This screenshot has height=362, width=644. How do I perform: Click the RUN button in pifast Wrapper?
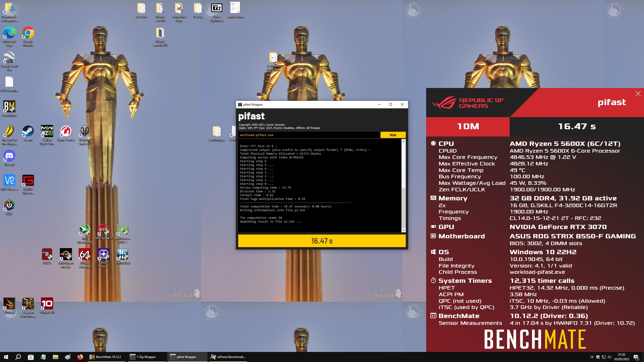tap(393, 135)
